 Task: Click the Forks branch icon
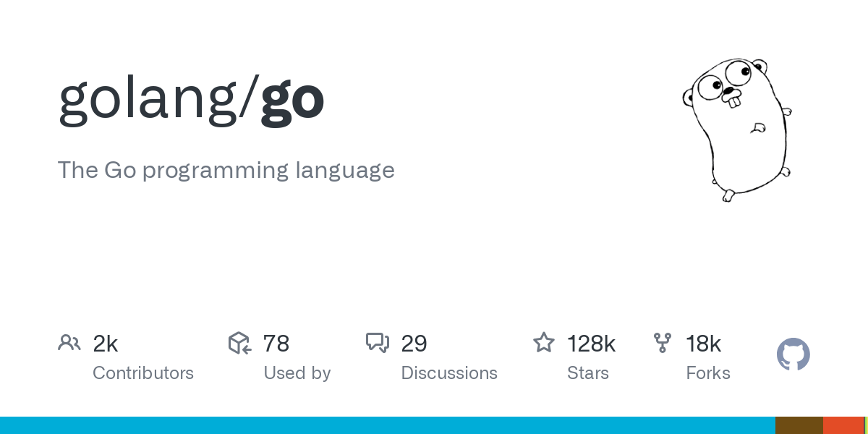click(x=662, y=343)
